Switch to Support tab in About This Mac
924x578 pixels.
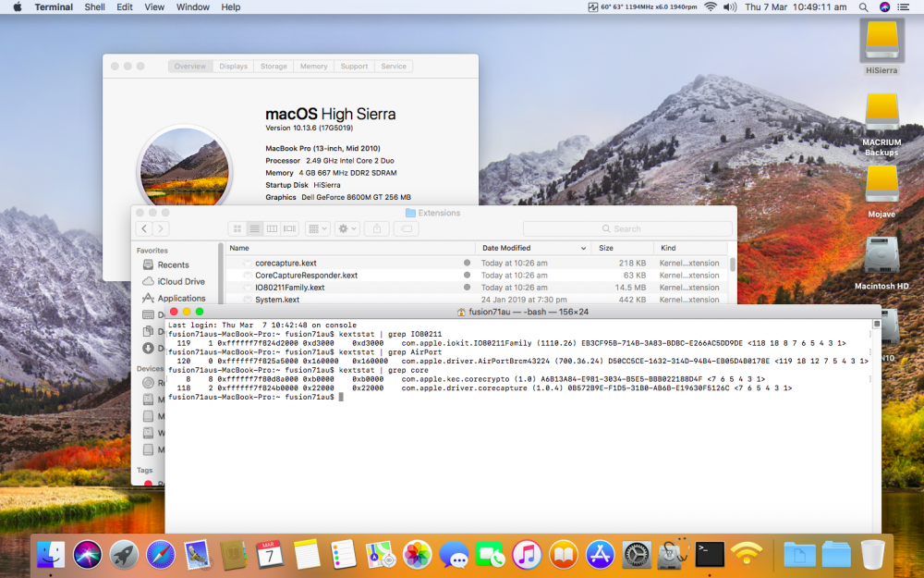[354, 66]
